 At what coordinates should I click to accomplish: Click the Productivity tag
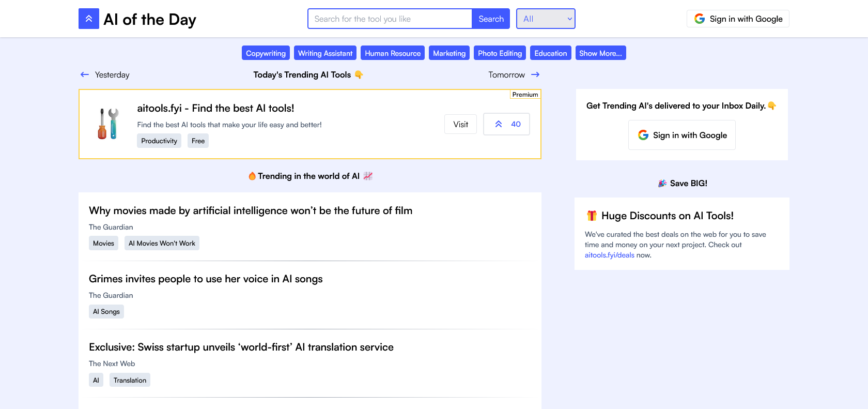159,141
